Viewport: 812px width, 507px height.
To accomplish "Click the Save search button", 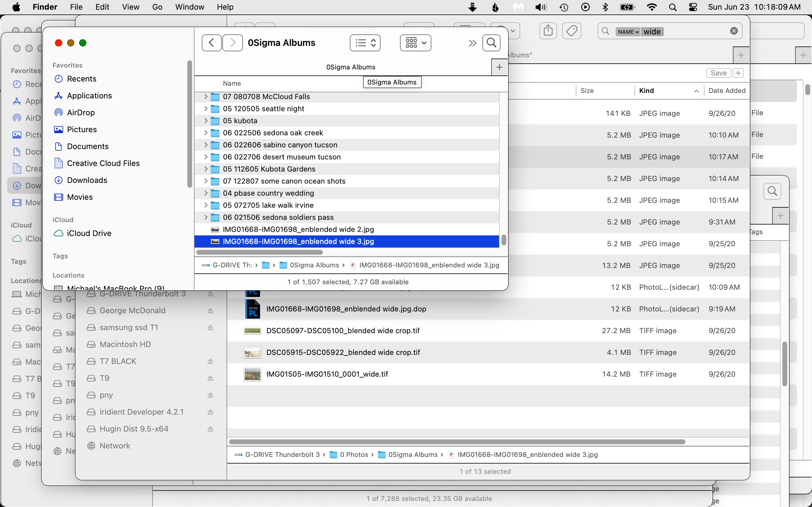I will tap(718, 73).
